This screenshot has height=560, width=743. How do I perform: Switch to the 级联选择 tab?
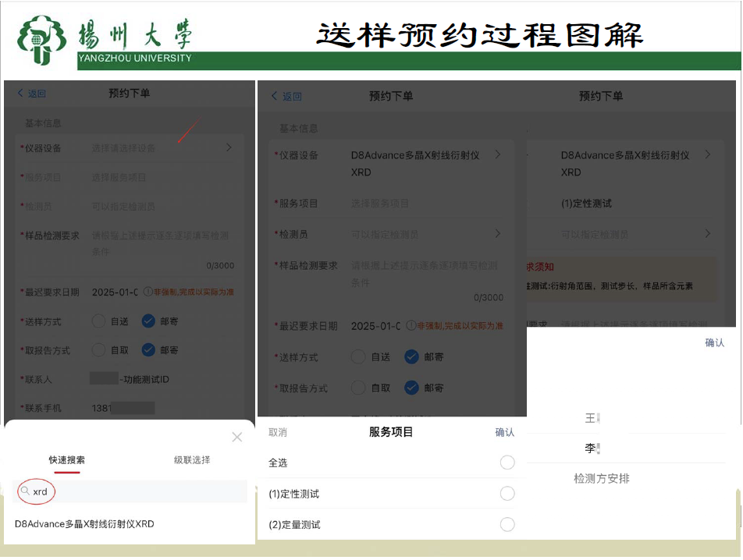click(x=191, y=460)
